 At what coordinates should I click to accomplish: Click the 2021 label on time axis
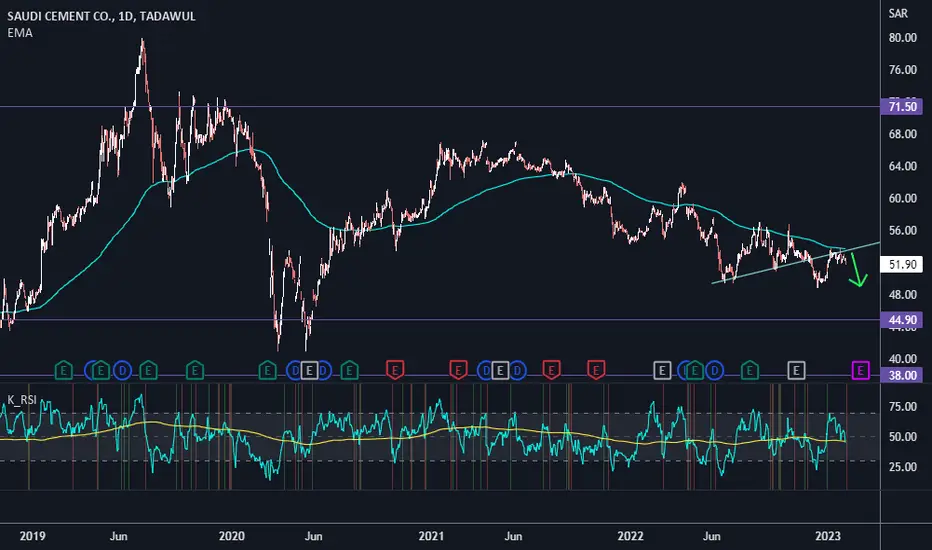[431, 536]
